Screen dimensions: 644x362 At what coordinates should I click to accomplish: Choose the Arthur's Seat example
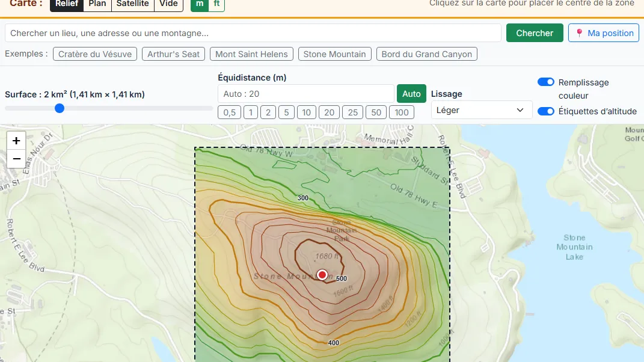tap(173, 54)
